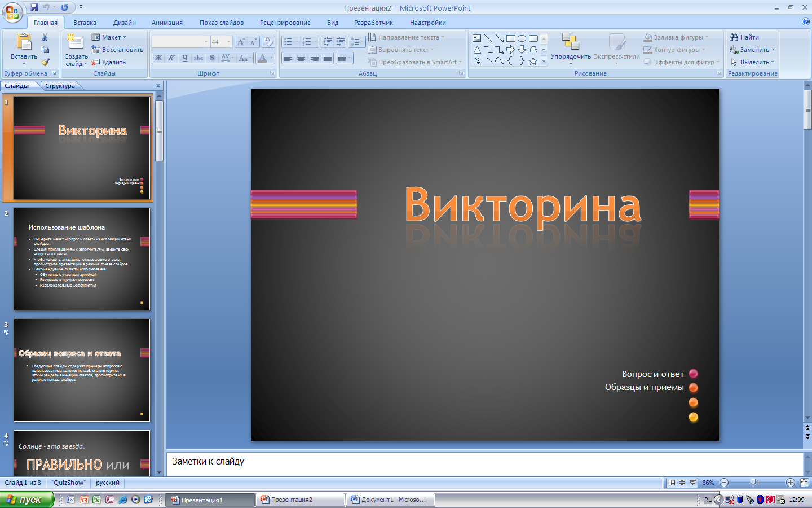Select slide 2 thumbnail Использование шаблона
The width and height of the screenshot is (812, 508).
[82, 259]
